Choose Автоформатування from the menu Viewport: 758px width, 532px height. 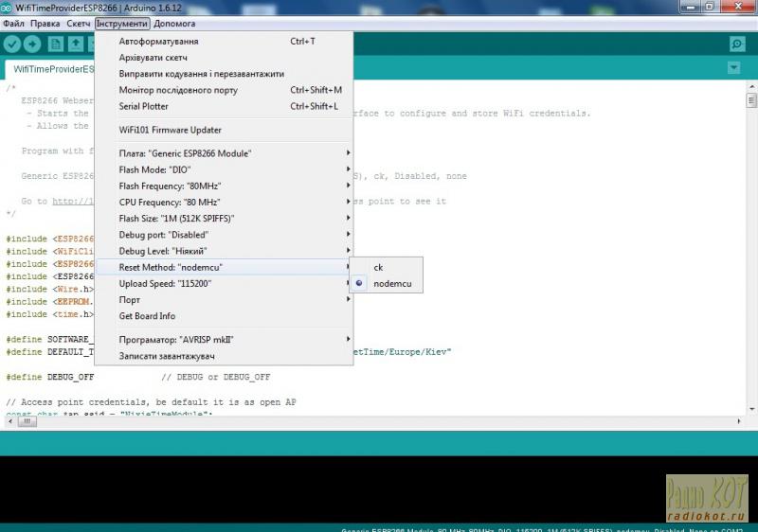click(158, 42)
